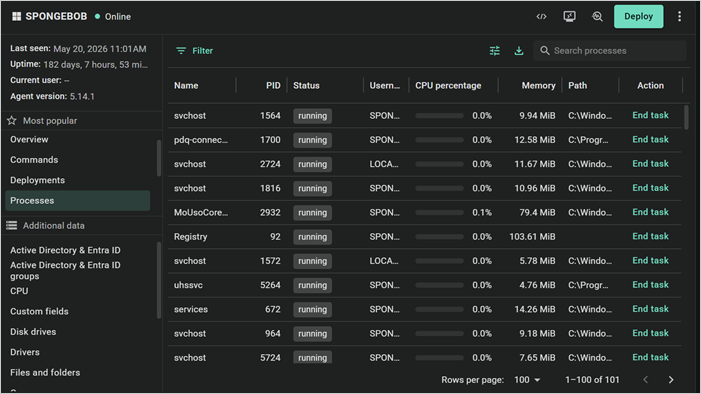This screenshot has width=701, height=394.
Task: Open Active Directory & Entra ID groups
Action: pyautogui.click(x=65, y=271)
